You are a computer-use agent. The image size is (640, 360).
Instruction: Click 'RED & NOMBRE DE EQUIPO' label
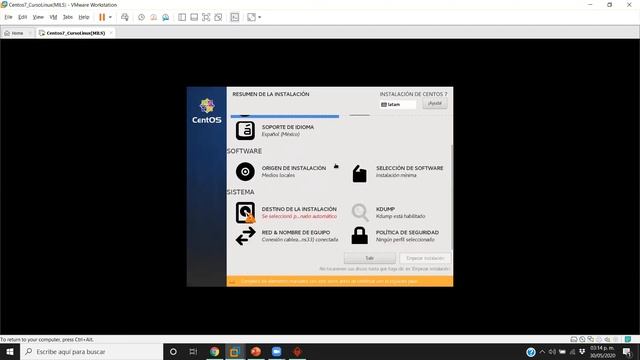coord(296,232)
